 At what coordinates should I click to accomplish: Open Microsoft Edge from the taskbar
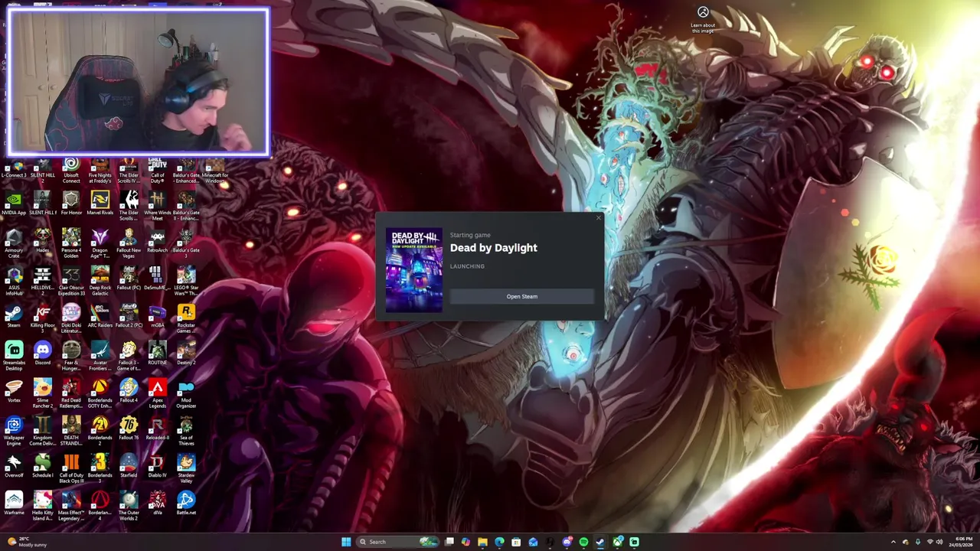point(499,542)
